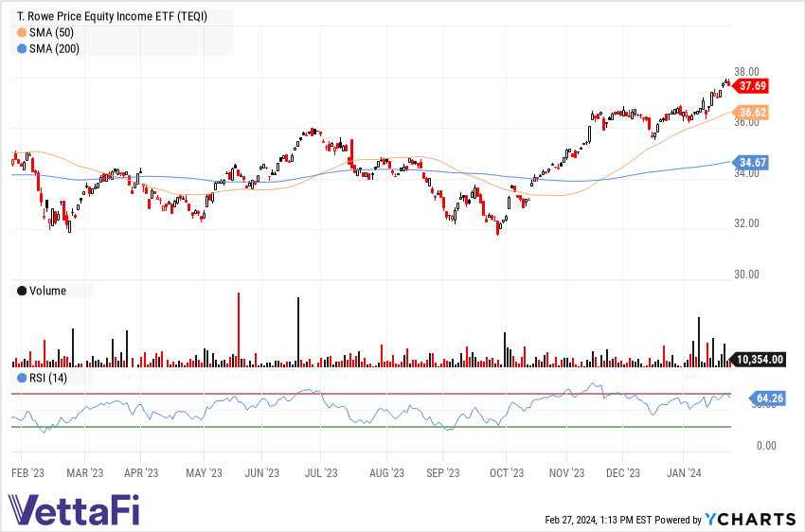Click the red 37.69 last price tag
Image resolution: width=805 pixels, height=532 pixels.
(750, 86)
